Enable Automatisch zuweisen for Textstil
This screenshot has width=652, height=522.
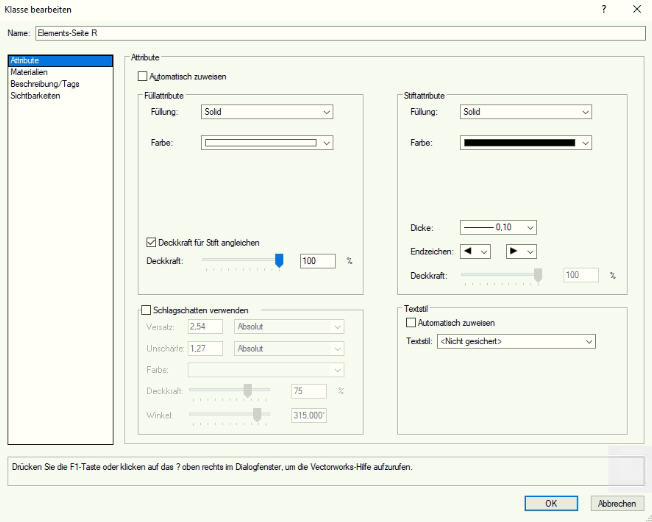tap(411, 323)
